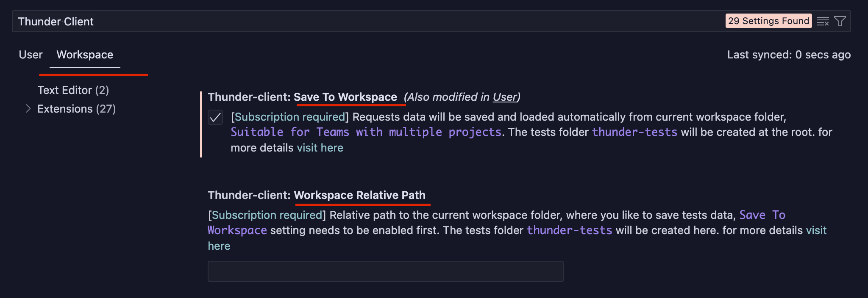Screen dimensions: 868x298
Task: Focus the Workspace Relative Path text field
Action: [x=385, y=271]
